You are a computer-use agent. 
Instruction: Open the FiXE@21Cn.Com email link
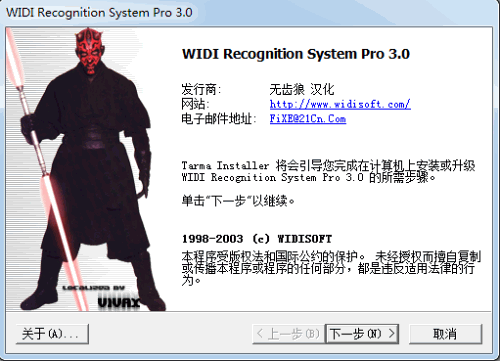point(308,119)
